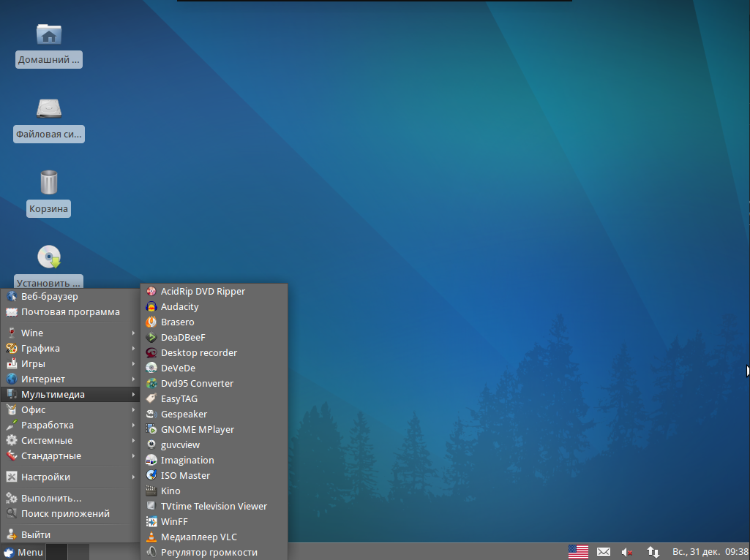Click the Файловая си... desktop label

click(49, 135)
